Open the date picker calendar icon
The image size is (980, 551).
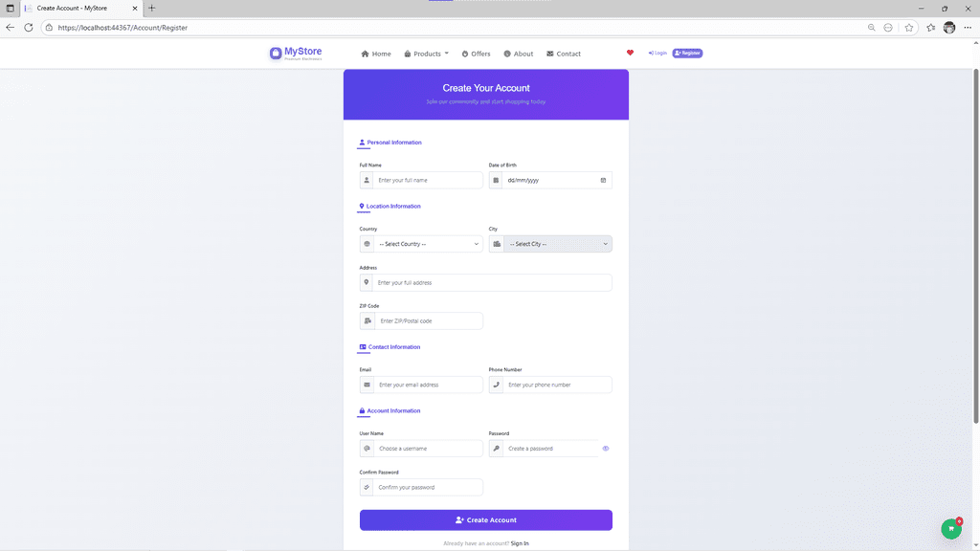[x=603, y=180]
